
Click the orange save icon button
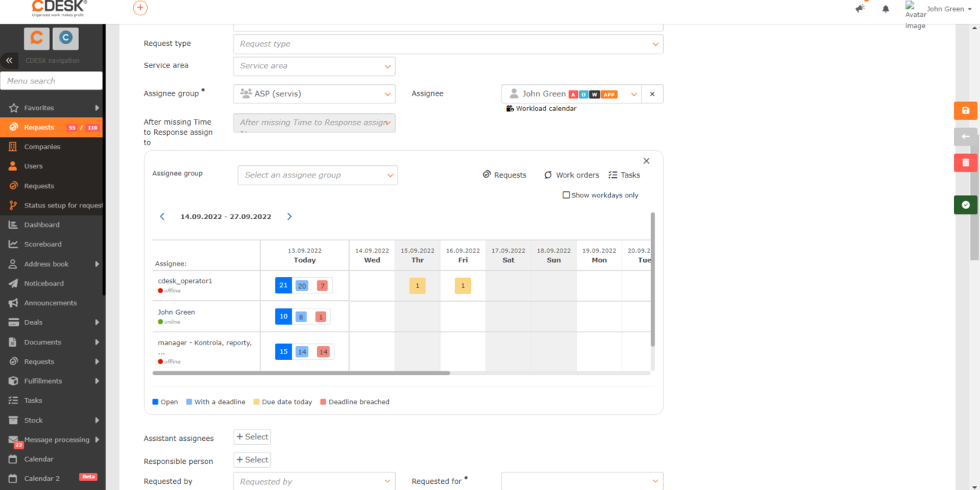pos(965,111)
